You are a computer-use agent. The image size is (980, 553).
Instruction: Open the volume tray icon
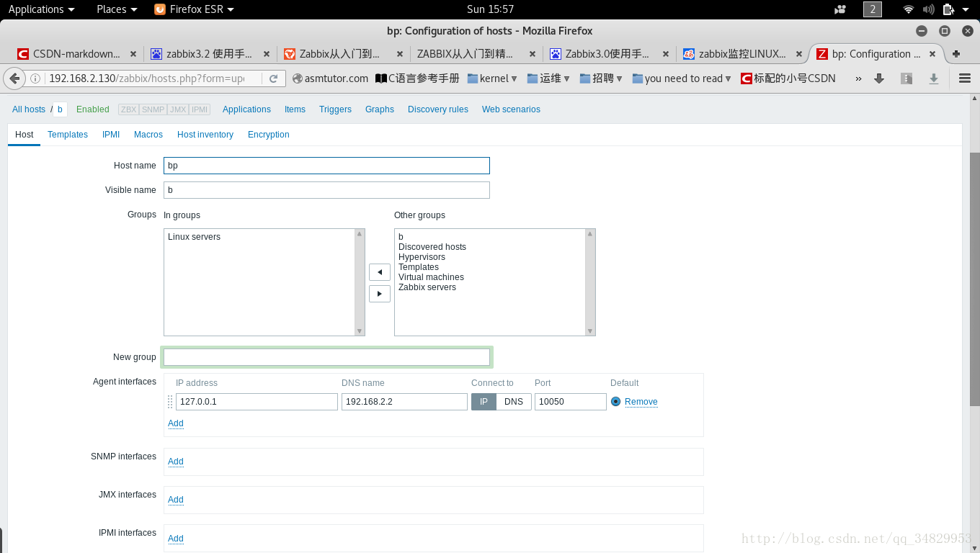pos(928,9)
